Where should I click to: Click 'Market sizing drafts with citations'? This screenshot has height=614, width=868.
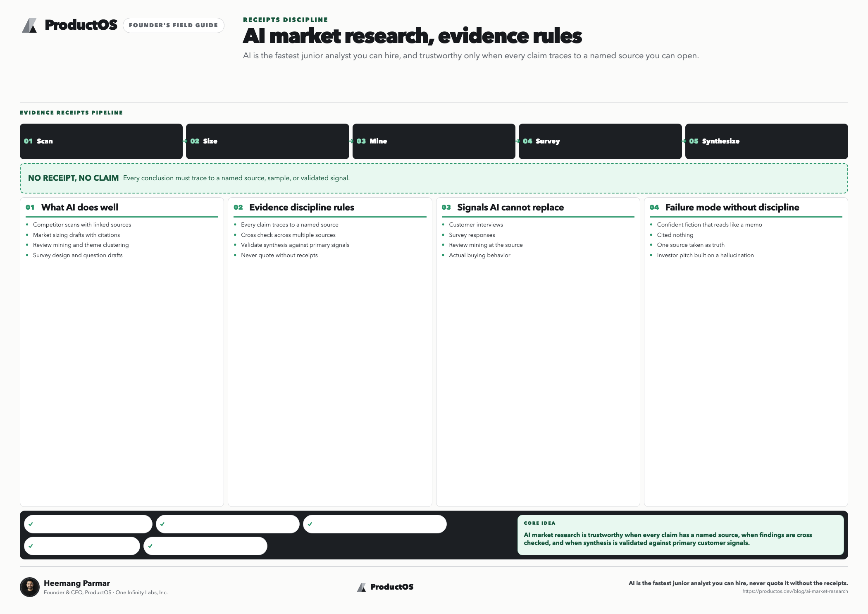tap(76, 235)
